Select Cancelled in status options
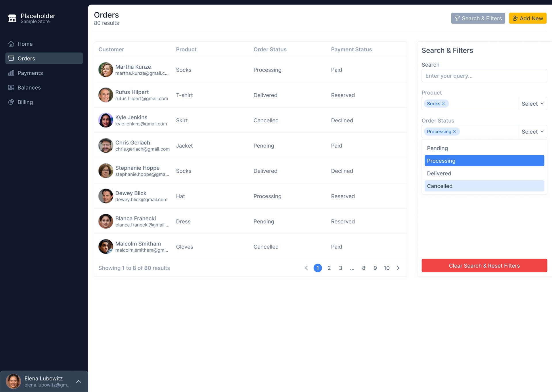 (484, 186)
